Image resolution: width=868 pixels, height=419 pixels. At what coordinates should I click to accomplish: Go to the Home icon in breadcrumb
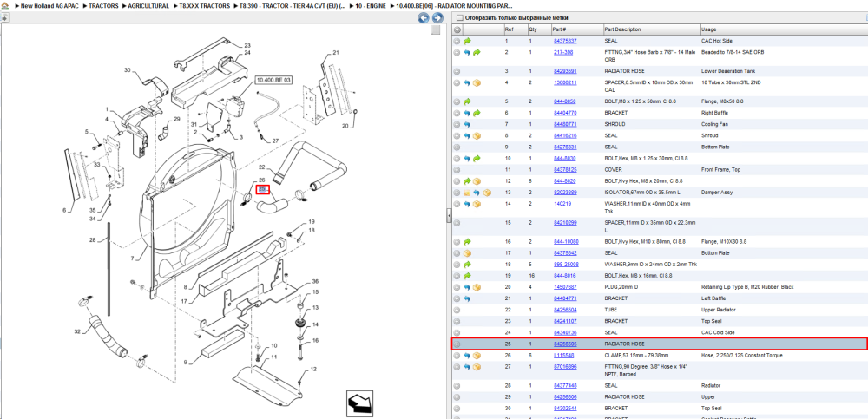point(4,5)
